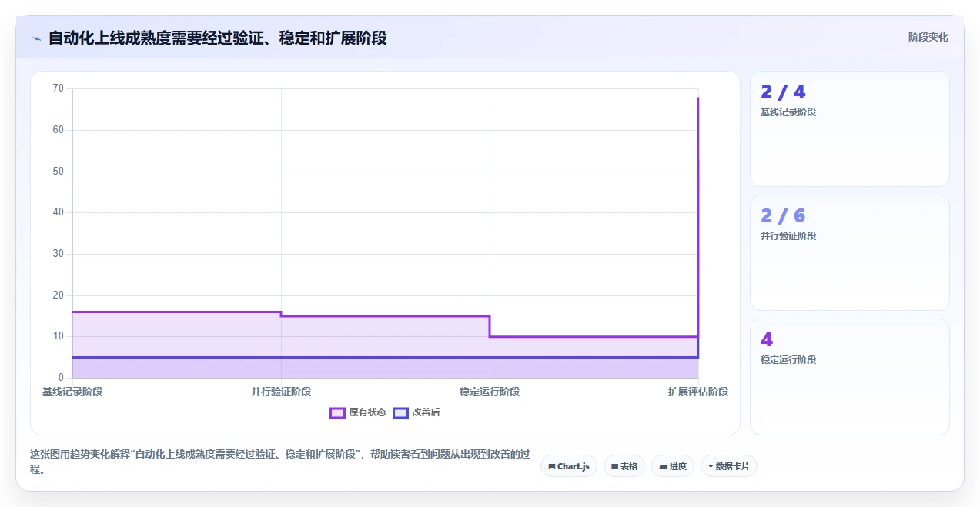The width and height of the screenshot is (980, 507).
Task: Select the 数据卡片 tag
Action: tap(728, 466)
